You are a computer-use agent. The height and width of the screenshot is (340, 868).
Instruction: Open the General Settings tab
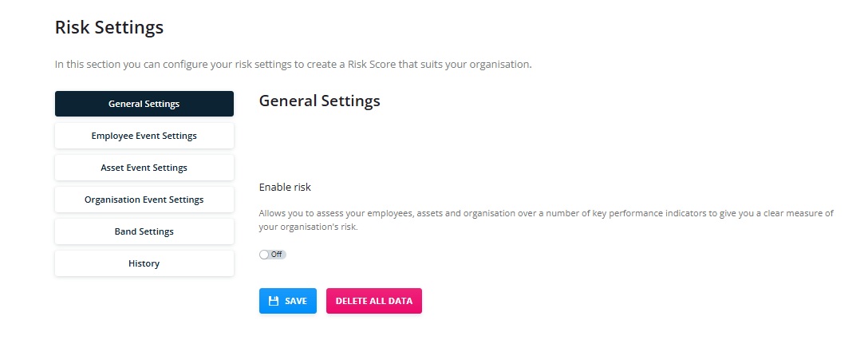coord(144,104)
